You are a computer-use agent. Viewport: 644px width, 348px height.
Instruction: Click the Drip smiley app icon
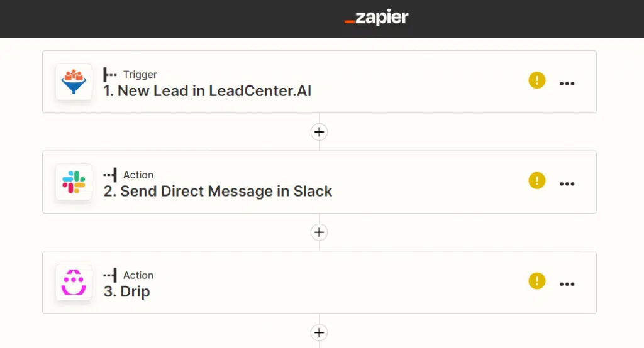[74, 282]
